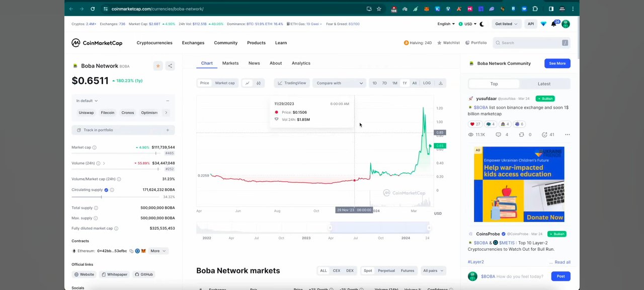Screen dimensions: 644x290
Task: Open the Compare with dropdown
Action: tap(340, 83)
